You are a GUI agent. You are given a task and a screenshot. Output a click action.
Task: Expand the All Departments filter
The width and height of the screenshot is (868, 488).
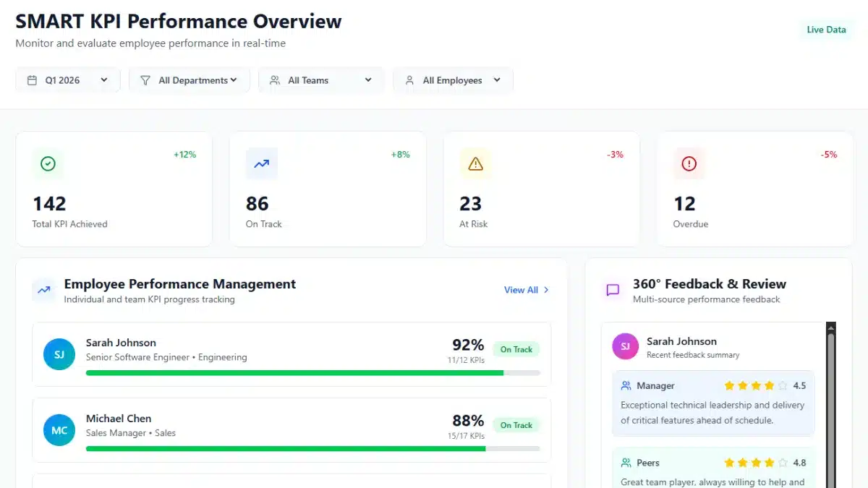pos(190,80)
